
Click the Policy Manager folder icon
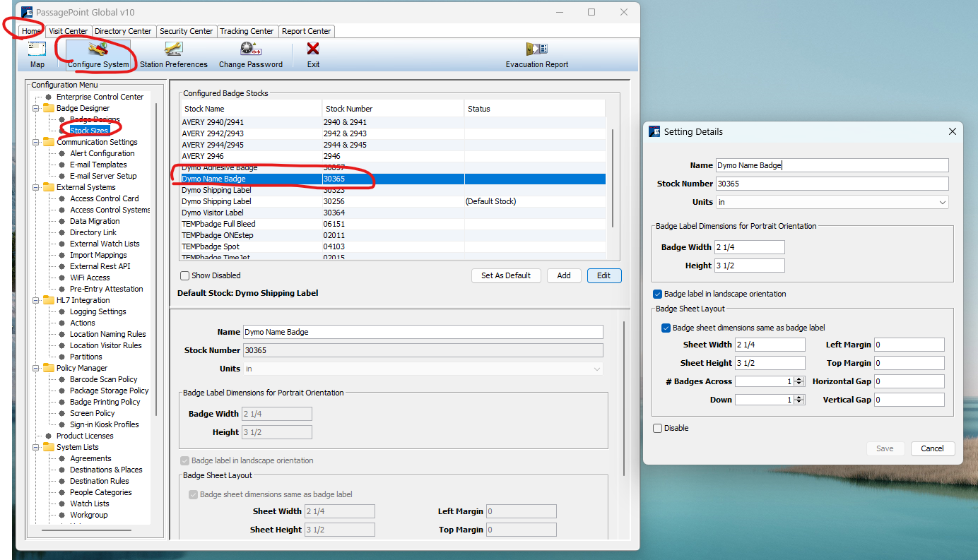click(x=49, y=368)
